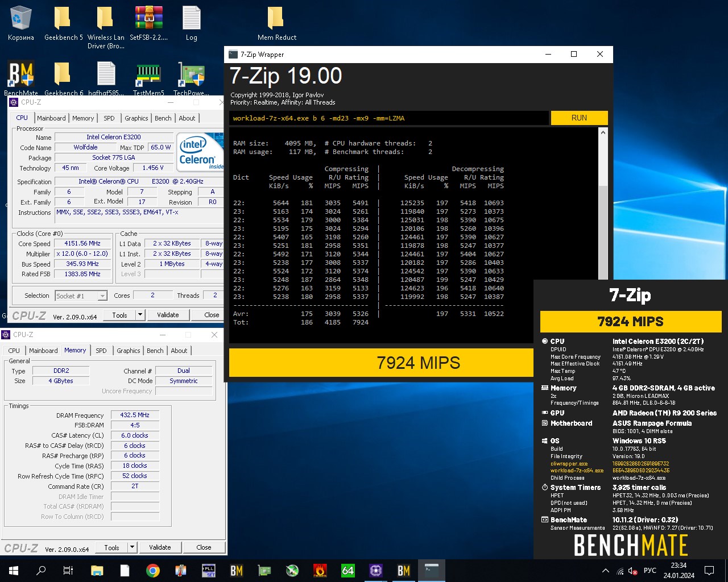
Task: Open the Mem Reduct folder on the desktop
Action: [276, 24]
